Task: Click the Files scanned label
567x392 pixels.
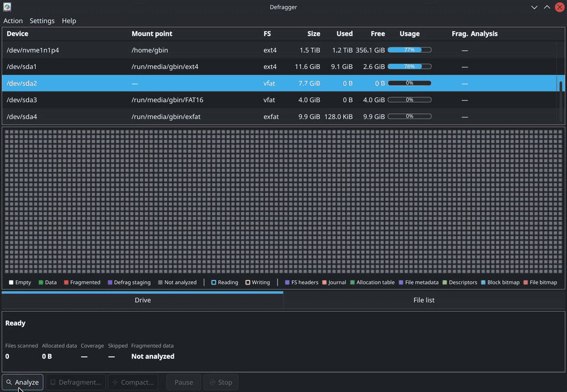Action: point(21,346)
